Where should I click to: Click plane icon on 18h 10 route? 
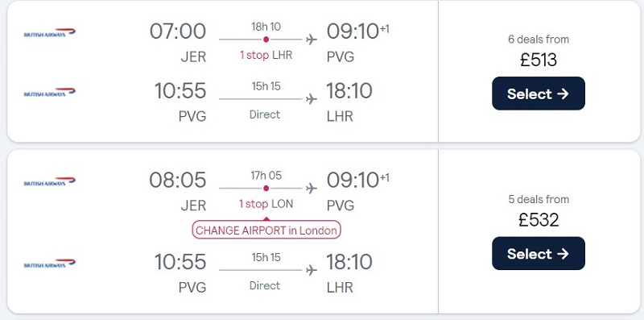point(312,39)
